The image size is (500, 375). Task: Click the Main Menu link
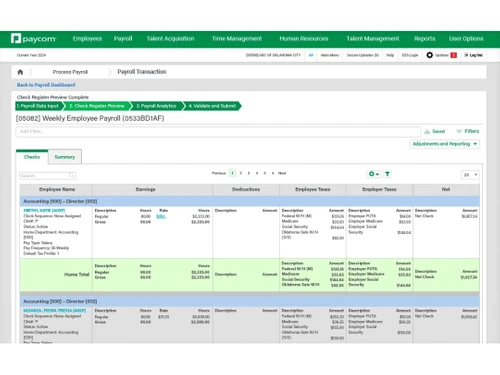tap(330, 55)
